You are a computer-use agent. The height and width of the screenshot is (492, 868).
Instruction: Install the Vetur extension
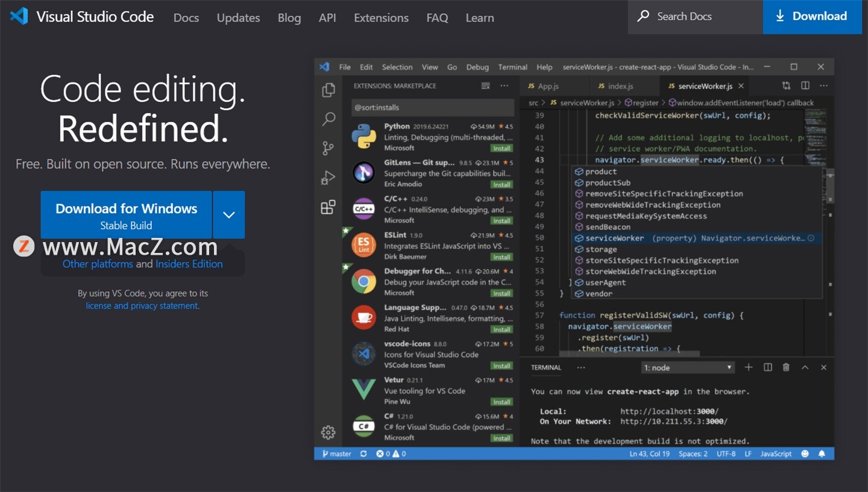(502, 402)
